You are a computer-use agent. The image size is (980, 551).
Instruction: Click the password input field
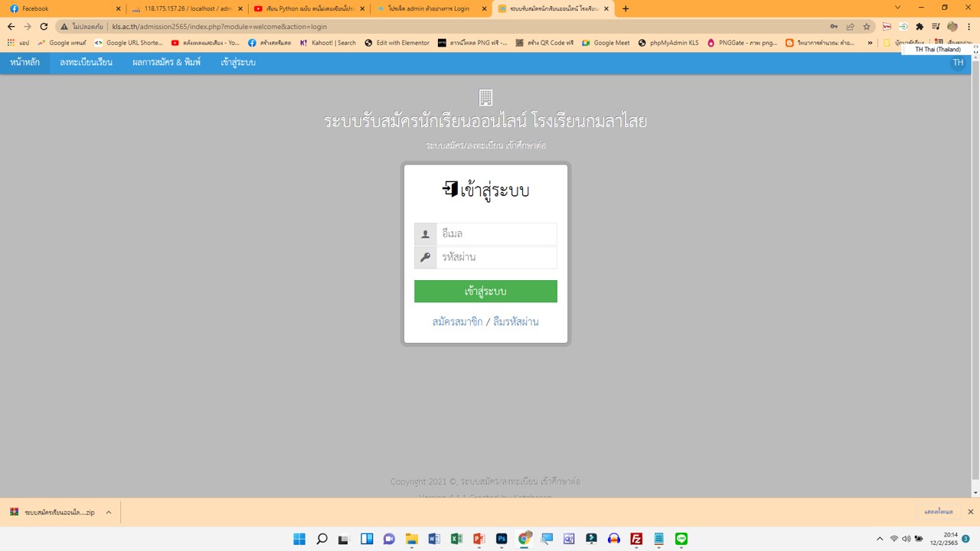[x=496, y=257]
